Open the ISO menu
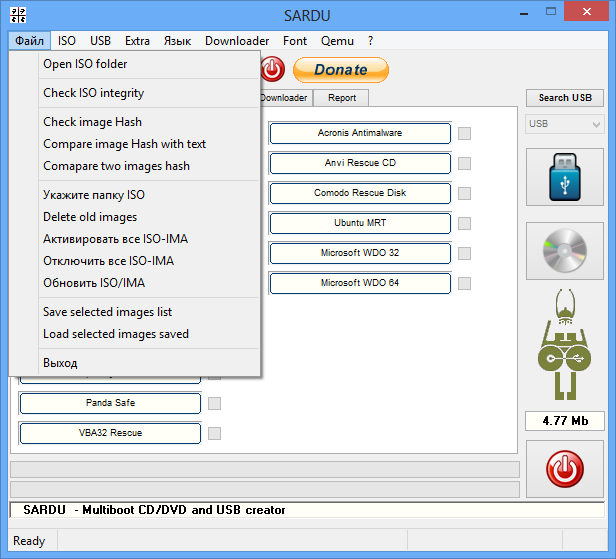Viewport: 616px width, 559px height. point(67,40)
